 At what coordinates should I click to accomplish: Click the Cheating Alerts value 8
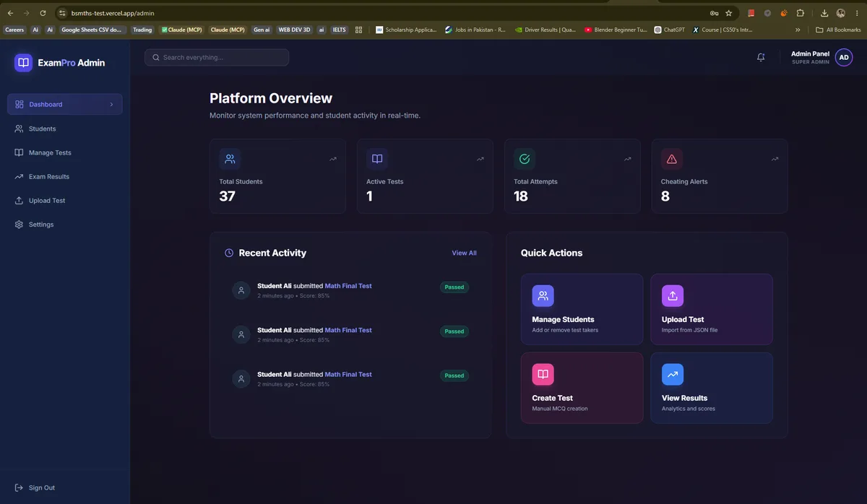tap(665, 196)
